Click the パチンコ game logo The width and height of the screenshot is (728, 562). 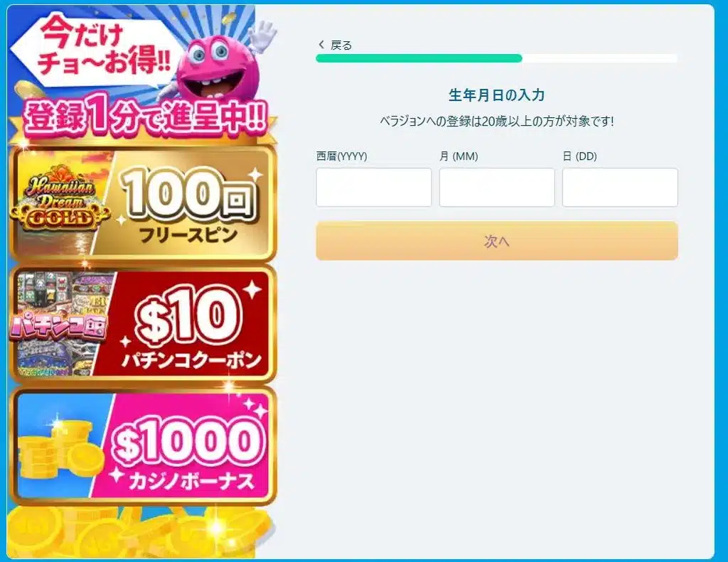[57, 327]
